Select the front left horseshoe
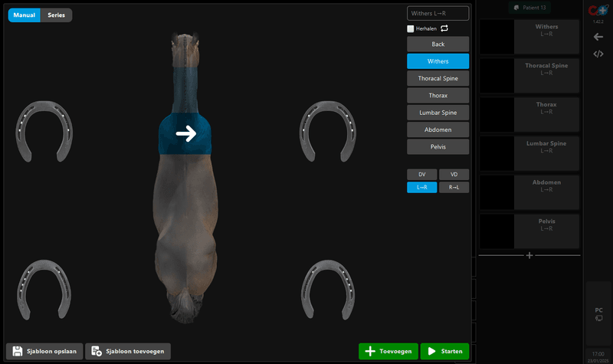 pos(44,131)
